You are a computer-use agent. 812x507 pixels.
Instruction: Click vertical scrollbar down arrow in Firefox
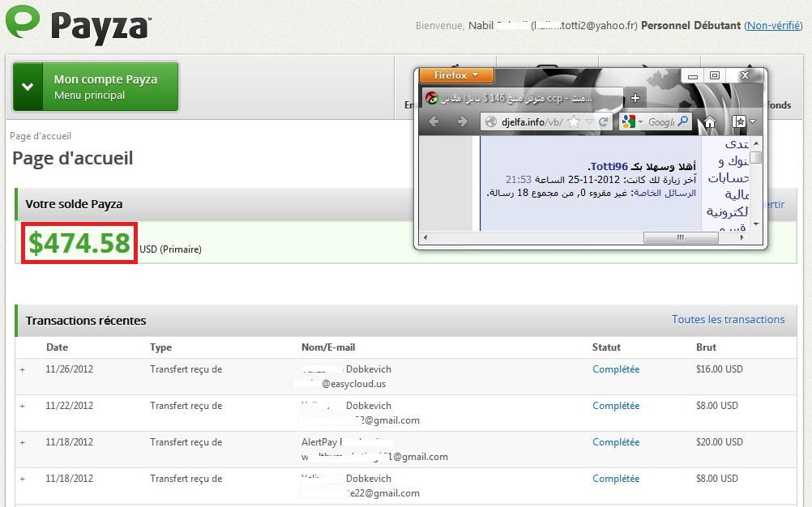coord(756,224)
